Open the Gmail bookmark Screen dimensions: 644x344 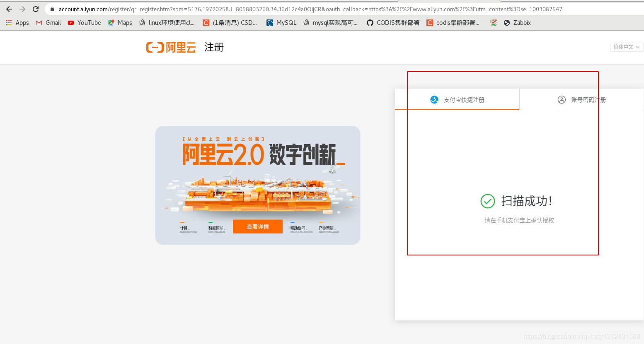[x=48, y=23]
